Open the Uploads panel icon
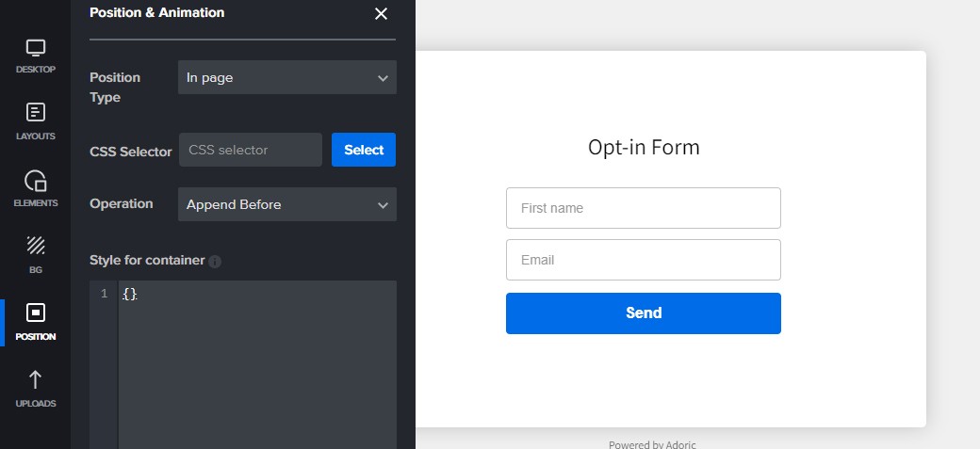Viewport: 980px width, 449px height. (36, 388)
